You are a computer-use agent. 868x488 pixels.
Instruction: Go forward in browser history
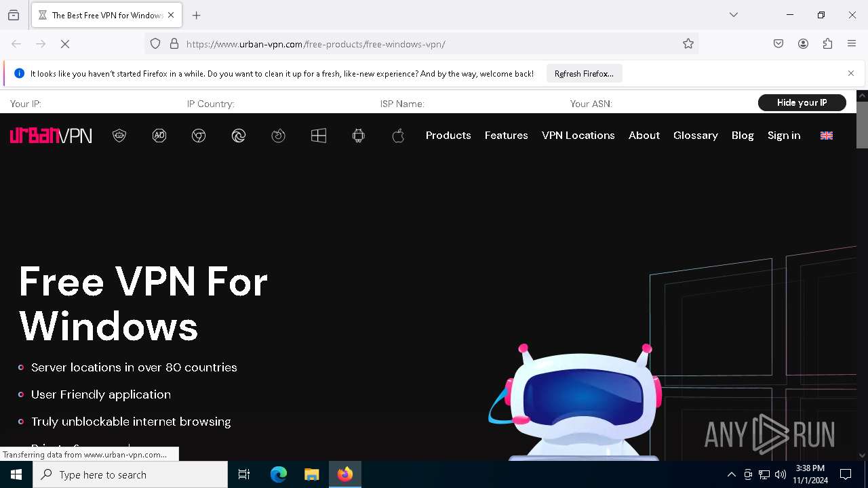pyautogui.click(x=41, y=44)
